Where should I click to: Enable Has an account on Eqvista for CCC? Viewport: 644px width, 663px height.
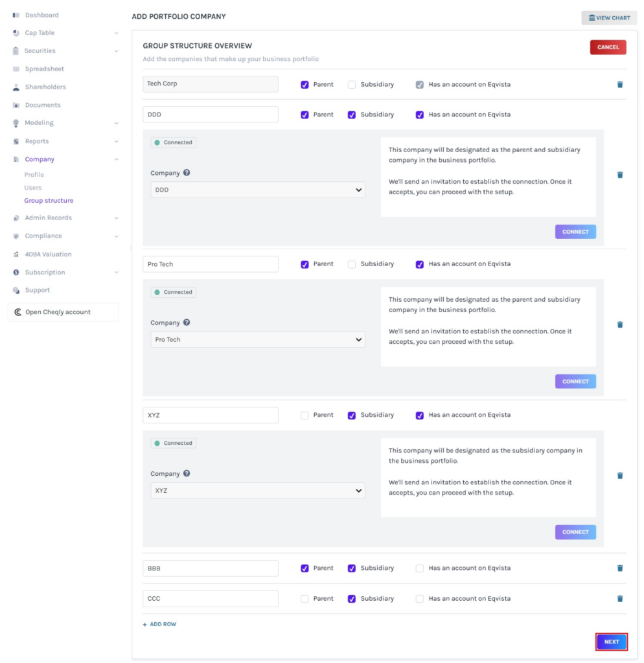tap(419, 599)
